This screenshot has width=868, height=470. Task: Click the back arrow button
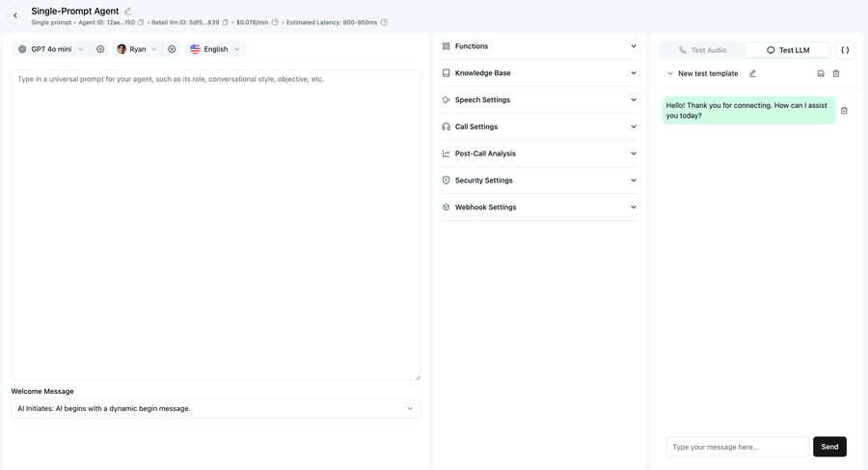click(x=15, y=15)
